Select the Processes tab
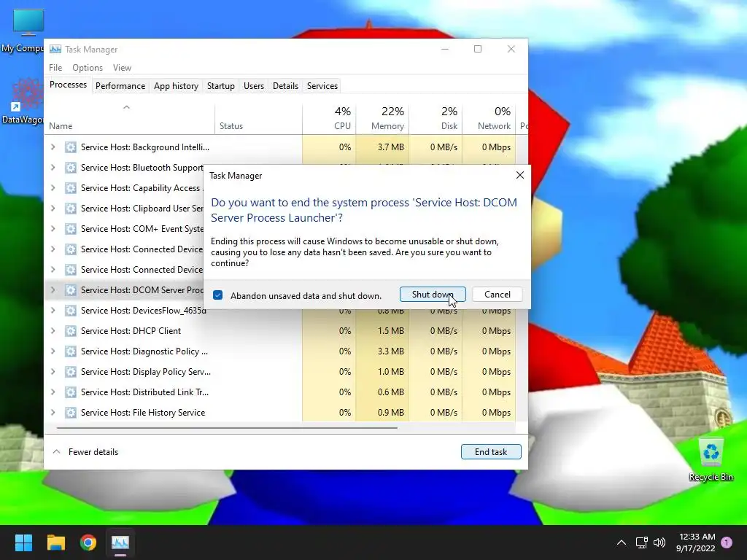 coord(68,85)
